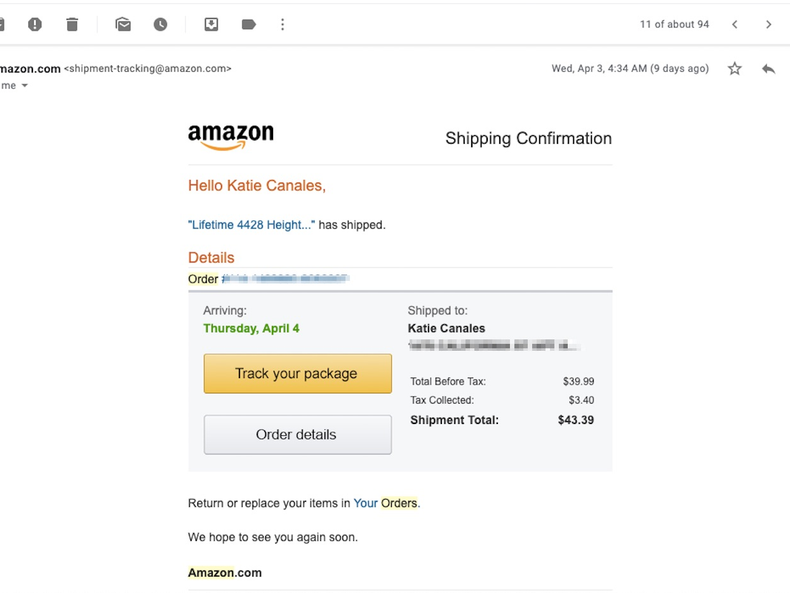Open the Labels icon
This screenshot has height=593, width=790.
pyautogui.click(x=248, y=24)
